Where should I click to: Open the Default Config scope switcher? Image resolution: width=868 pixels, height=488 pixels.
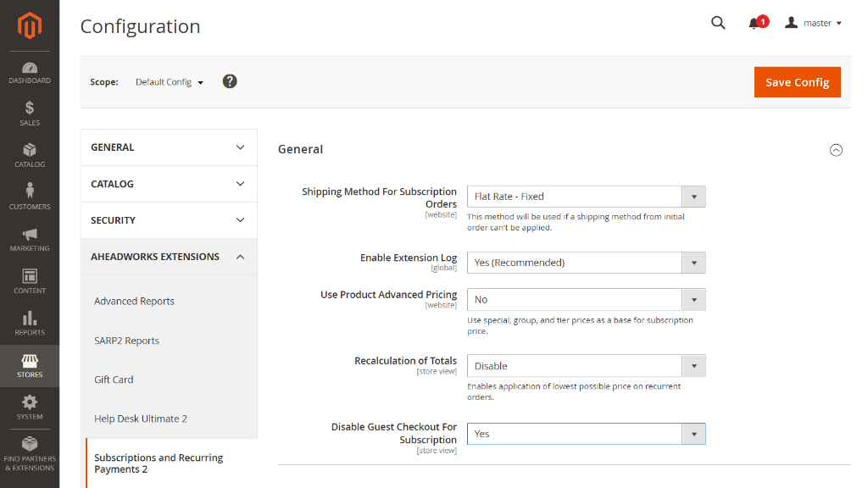(x=170, y=82)
